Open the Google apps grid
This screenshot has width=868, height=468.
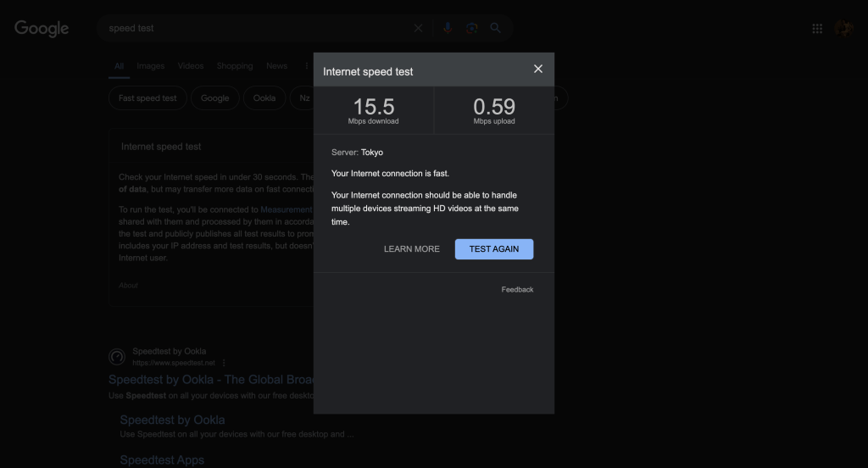817,29
